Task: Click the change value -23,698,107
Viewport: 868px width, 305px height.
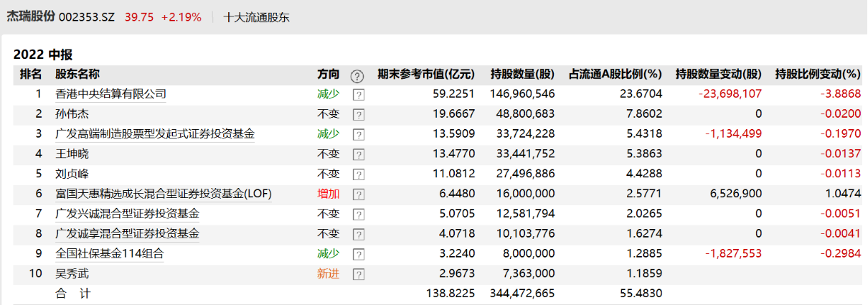Action: tap(730, 94)
